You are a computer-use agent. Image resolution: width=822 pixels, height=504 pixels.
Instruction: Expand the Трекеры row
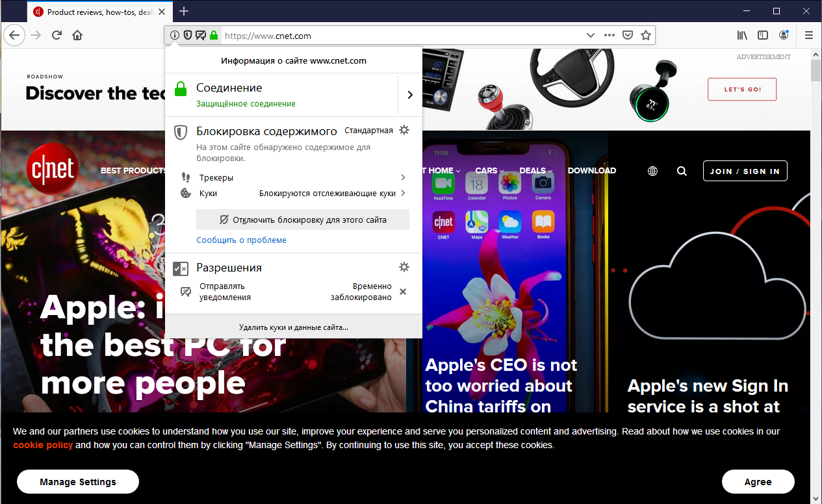[x=294, y=177]
